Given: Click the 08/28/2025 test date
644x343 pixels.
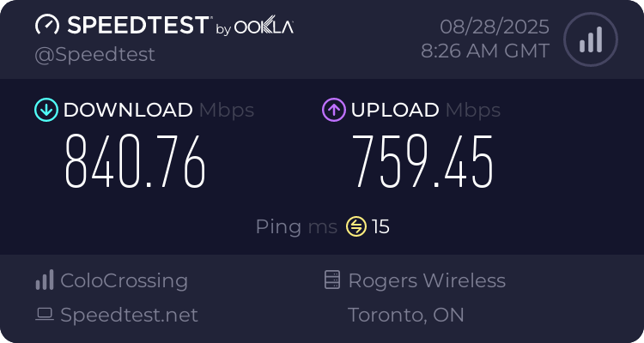Looking at the screenshot, I should click(495, 26).
